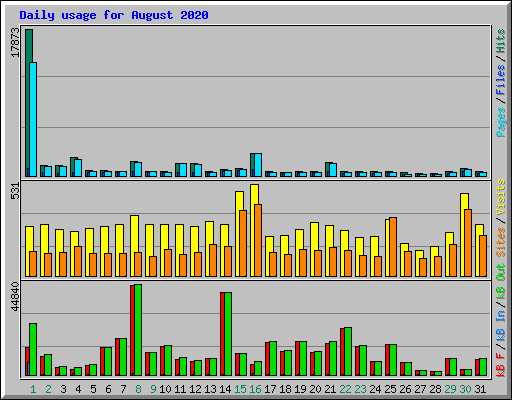The image size is (512, 400).
Task: Click day 9 on the date axis
Action: click(153, 389)
